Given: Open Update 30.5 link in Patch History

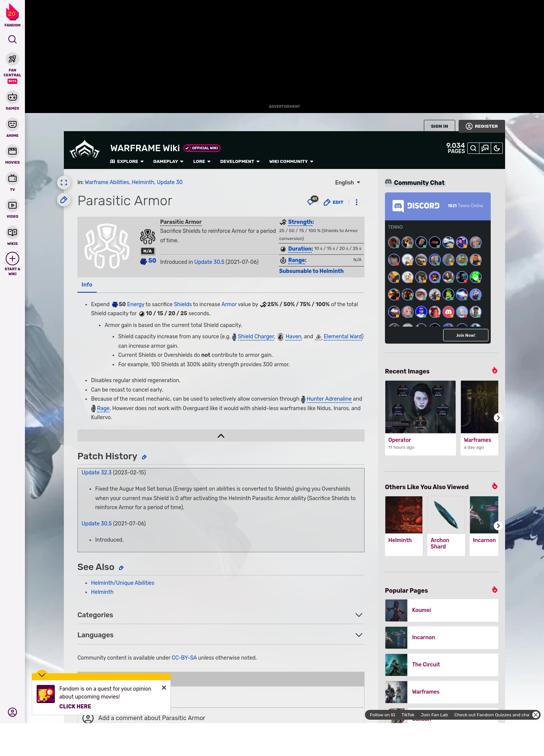Looking at the screenshot, I should (x=97, y=524).
